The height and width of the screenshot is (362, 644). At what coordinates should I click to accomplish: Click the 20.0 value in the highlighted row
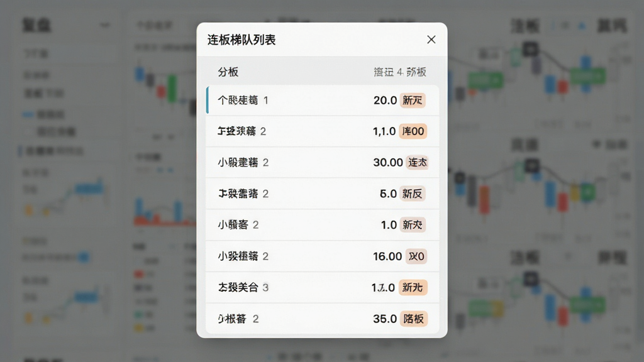(385, 100)
